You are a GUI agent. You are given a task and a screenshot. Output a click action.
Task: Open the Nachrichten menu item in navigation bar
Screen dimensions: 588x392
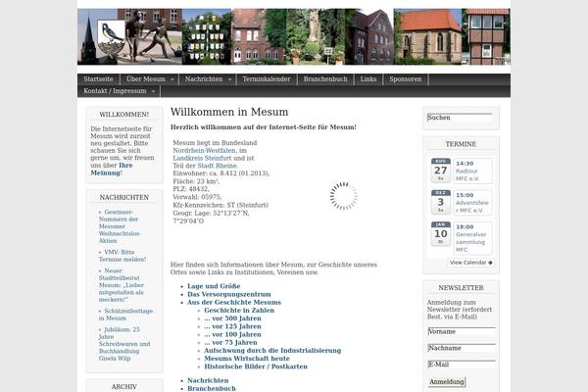[x=204, y=79]
